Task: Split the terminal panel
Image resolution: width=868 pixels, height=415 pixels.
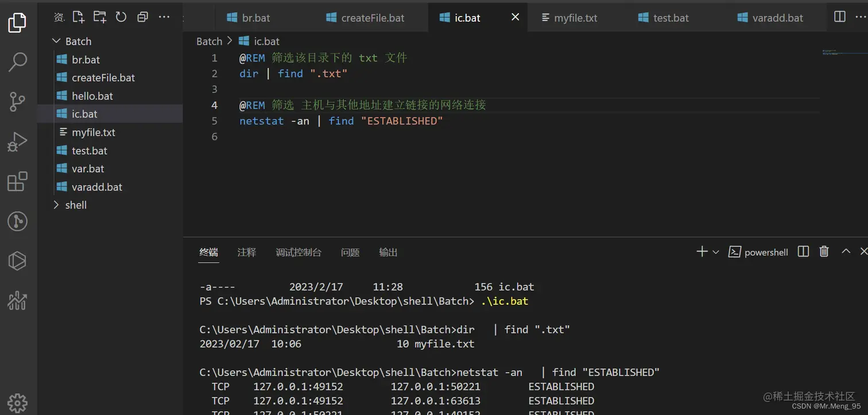Action: 804,251
